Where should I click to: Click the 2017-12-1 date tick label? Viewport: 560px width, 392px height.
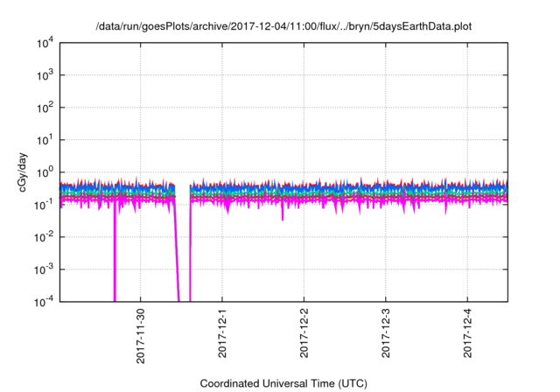coord(222,333)
